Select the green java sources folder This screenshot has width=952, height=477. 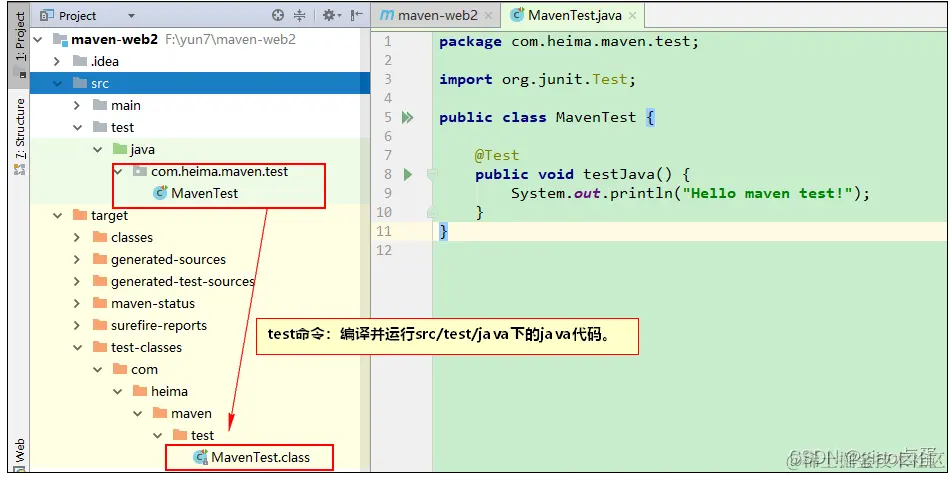[142, 149]
